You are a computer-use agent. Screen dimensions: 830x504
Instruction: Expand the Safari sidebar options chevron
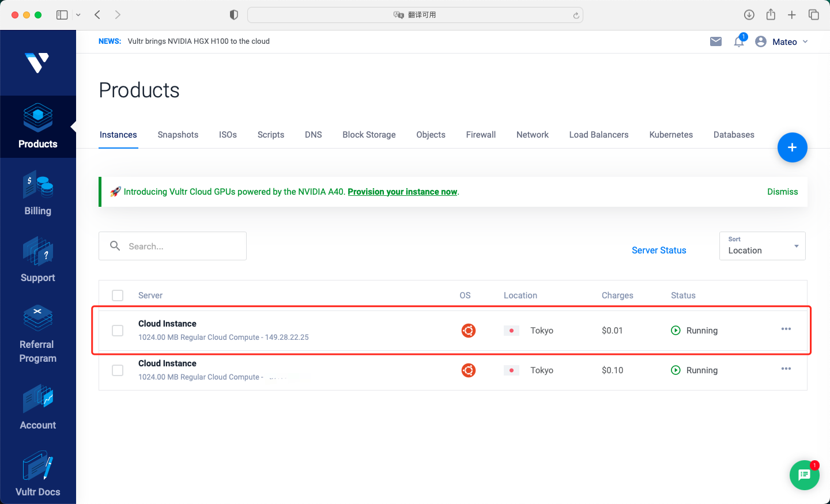[78, 15]
